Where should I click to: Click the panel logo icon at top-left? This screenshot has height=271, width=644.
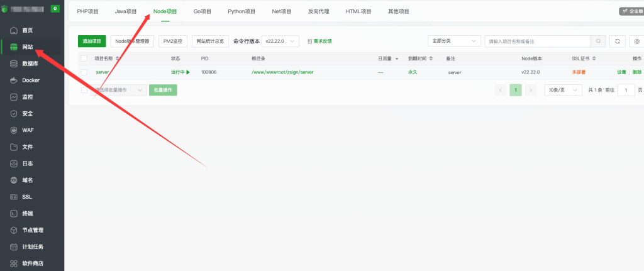point(4,9)
